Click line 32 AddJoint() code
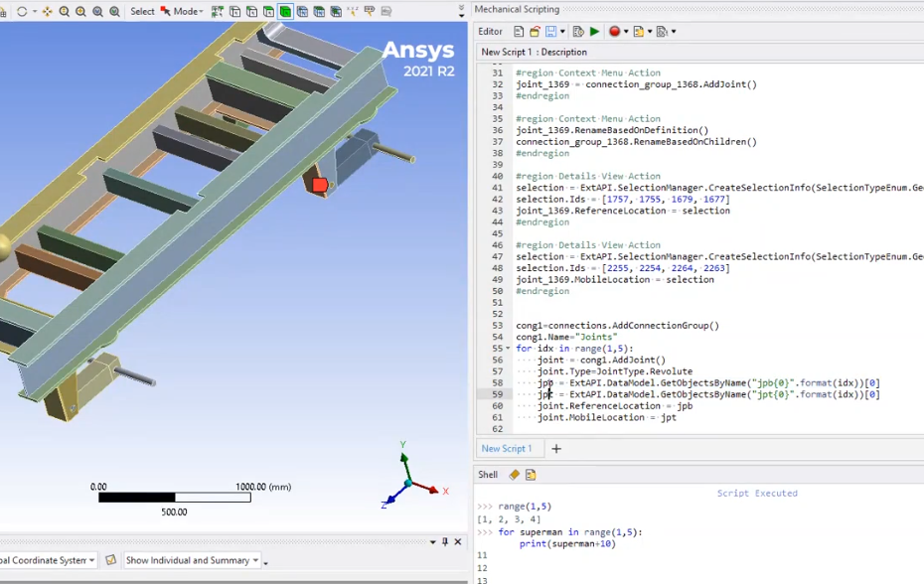 click(637, 84)
